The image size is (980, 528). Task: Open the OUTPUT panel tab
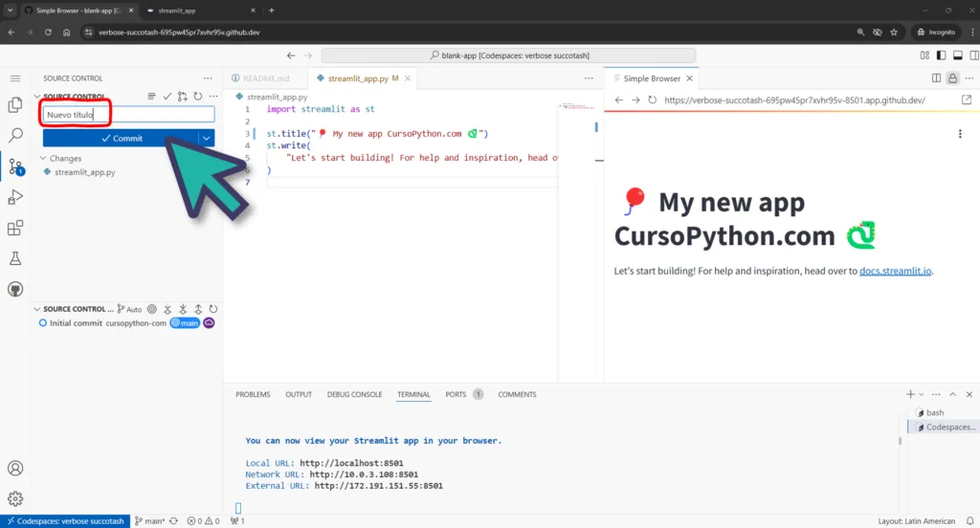[299, 394]
